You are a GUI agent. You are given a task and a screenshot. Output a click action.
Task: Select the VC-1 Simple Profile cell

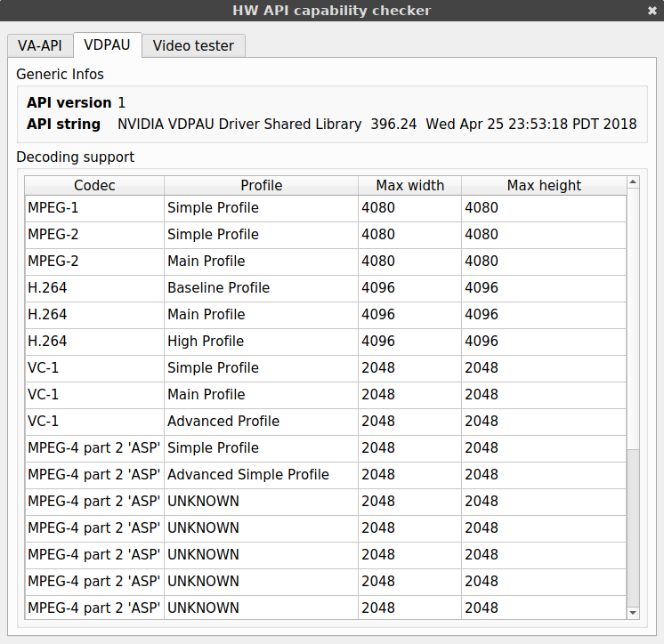[x=262, y=367]
